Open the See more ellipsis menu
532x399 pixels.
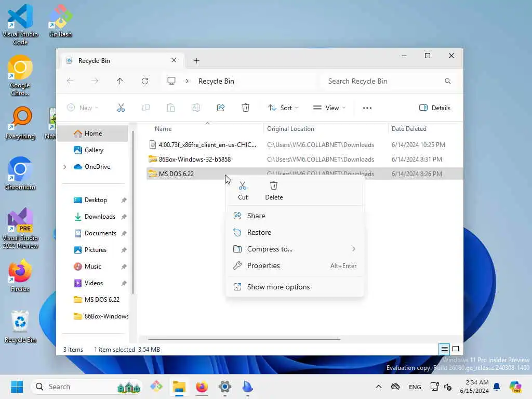367,108
